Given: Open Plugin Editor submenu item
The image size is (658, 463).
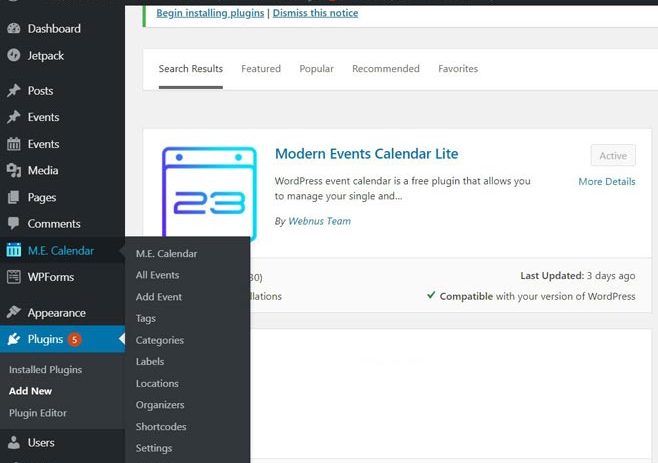Looking at the screenshot, I should 38,413.
